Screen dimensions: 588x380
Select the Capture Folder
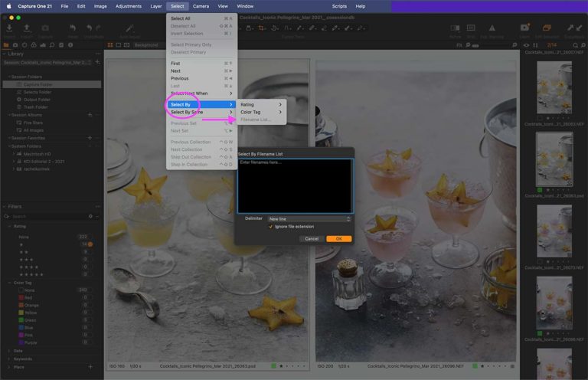pos(52,84)
